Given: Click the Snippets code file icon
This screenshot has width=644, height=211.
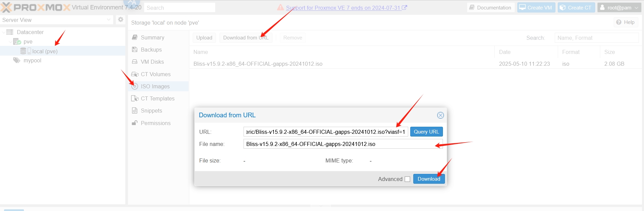Looking at the screenshot, I should click(x=135, y=111).
